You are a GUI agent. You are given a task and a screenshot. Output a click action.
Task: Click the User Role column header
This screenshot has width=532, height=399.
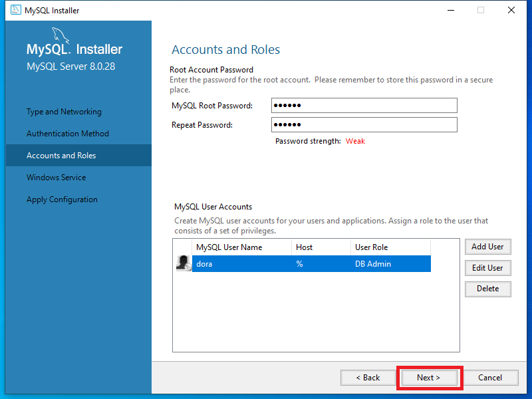coord(390,247)
